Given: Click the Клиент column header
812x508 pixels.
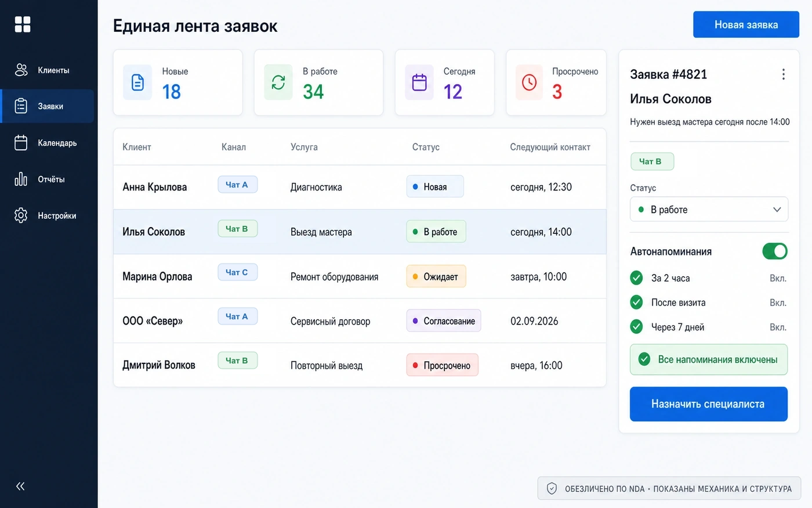Looking at the screenshot, I should pos(137,147).
